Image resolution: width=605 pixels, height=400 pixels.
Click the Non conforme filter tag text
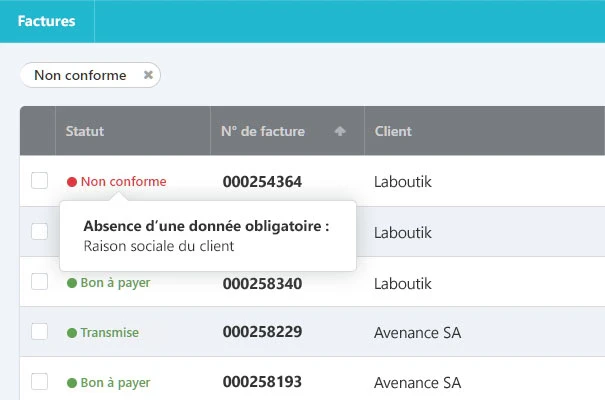[80, 75]
